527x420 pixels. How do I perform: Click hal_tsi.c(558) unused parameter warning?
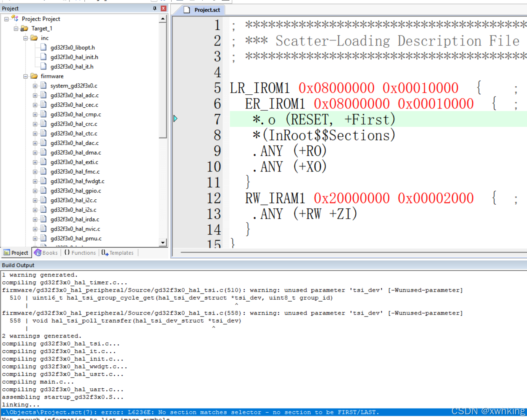click(x=232, y=313)
